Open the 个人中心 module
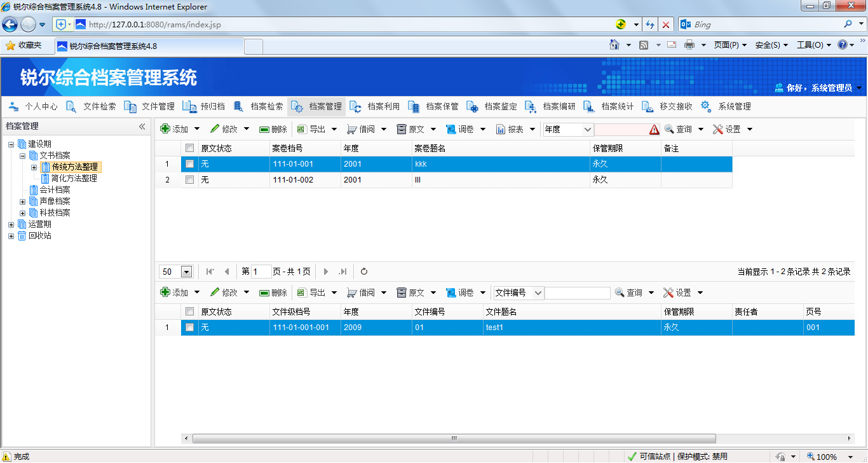The image size is (868, 463). (x=33, y=107)
